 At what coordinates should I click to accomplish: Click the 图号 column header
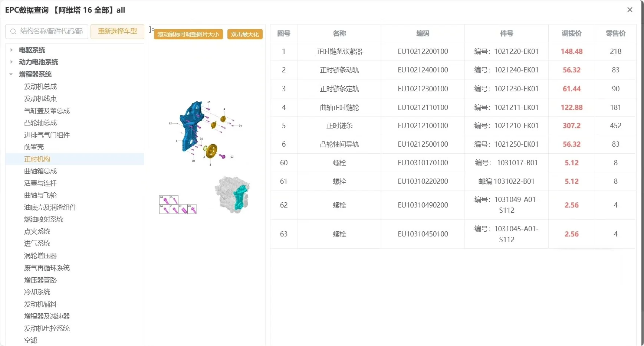(x=284, y=33)
